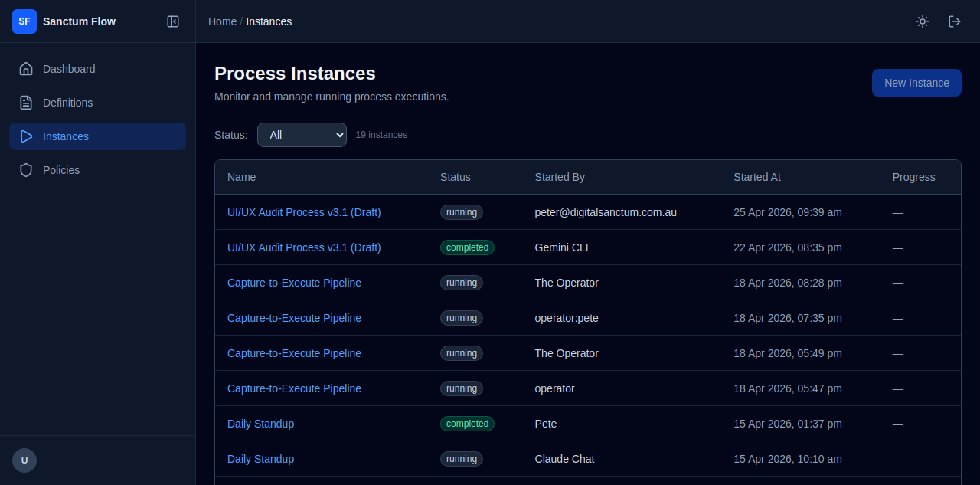Go to Dashboard in the sidebar

pyautogui.click(x=97, y=69)
